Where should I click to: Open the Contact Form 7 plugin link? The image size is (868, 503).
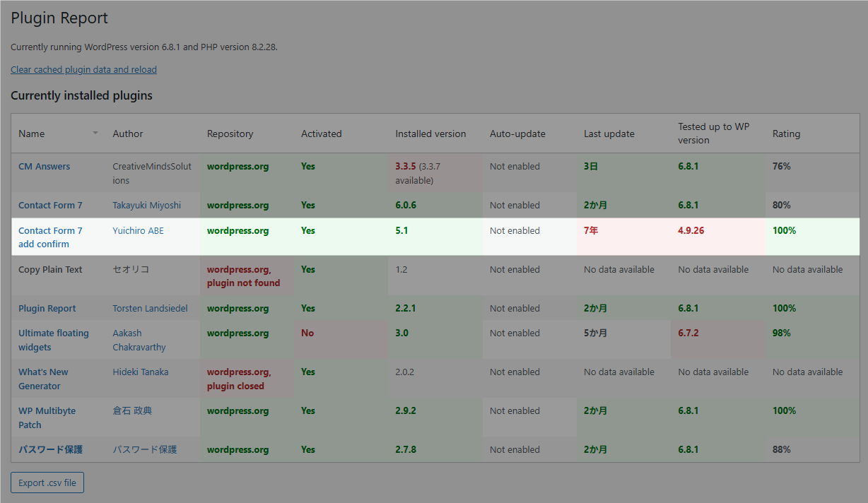(x=50, y=206)
